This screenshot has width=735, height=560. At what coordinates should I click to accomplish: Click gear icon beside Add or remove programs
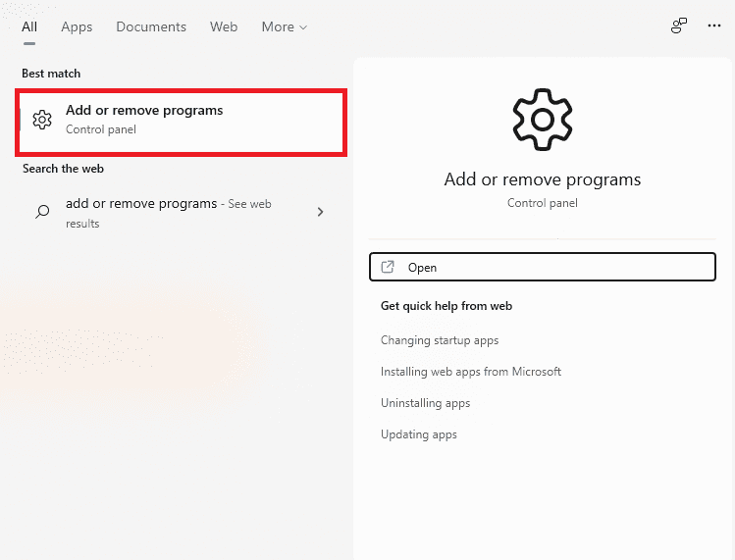click(42, 120)
